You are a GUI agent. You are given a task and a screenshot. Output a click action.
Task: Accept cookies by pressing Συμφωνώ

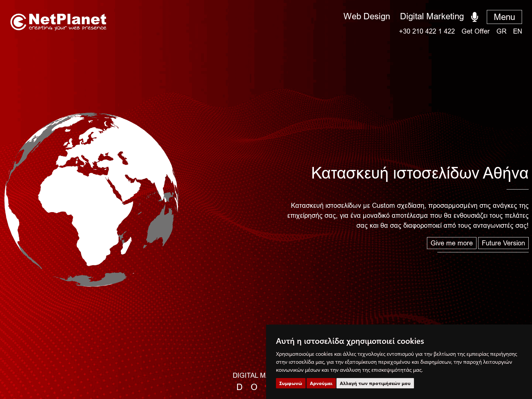[291, 383]
